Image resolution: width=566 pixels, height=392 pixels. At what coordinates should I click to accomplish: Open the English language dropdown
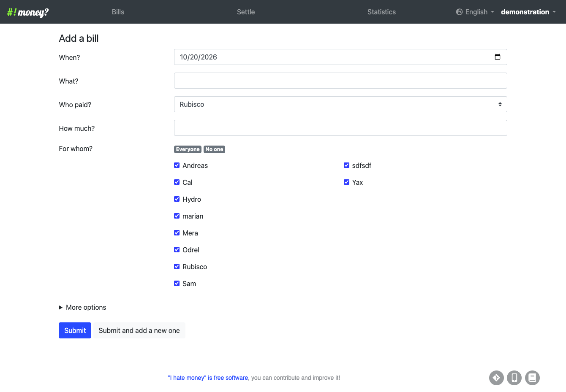coord(475,12)
